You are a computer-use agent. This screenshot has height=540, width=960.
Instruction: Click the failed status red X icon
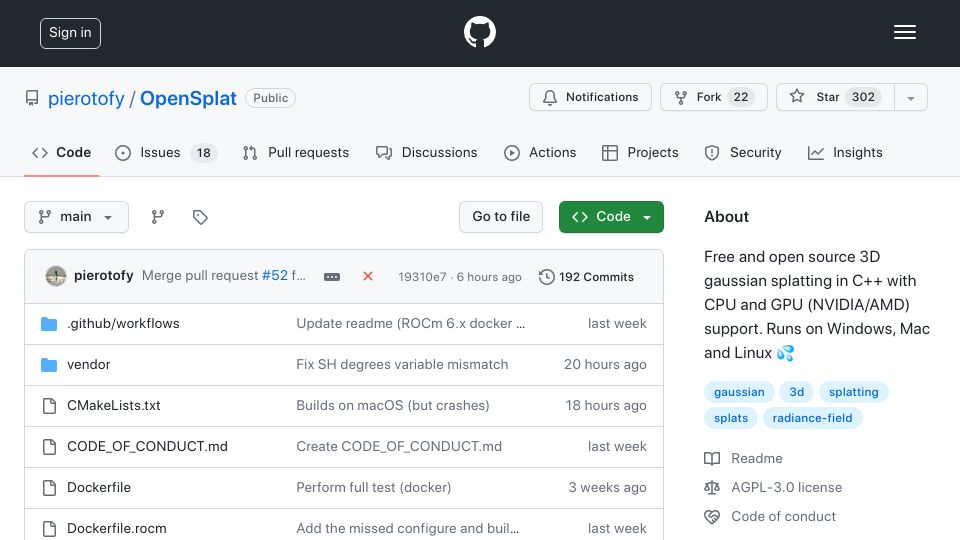tap(368, 276)
